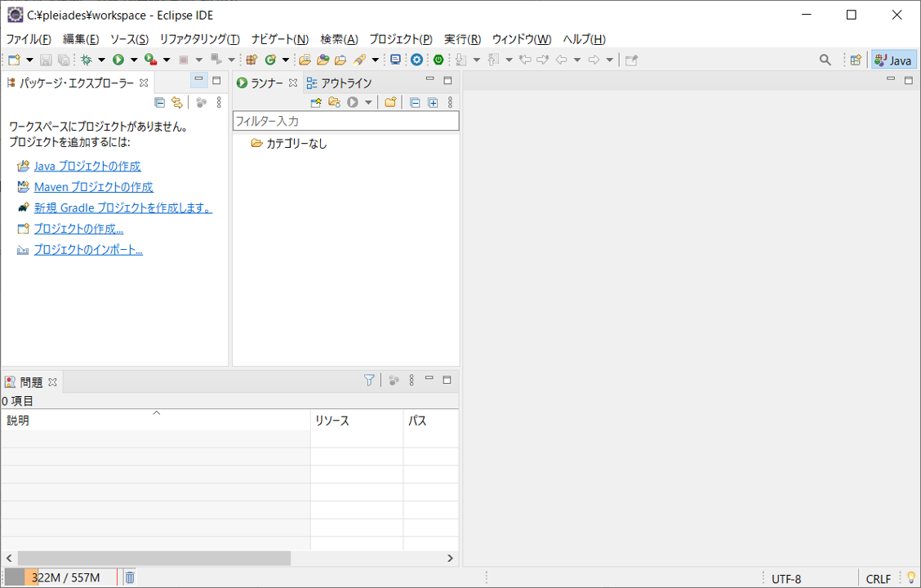This screenshot has height=588, width=921.
Task: Toggle Link with Editor in Package Explorer
Action: [177, 103]
